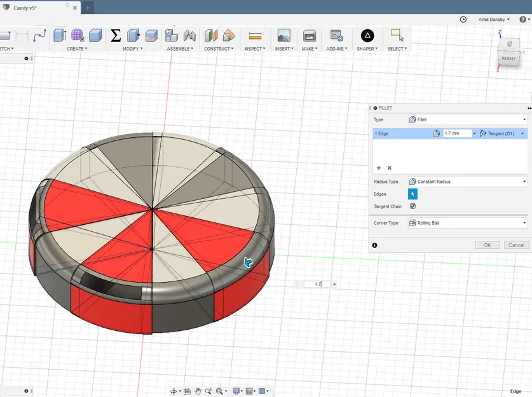Viewport: 532px width, 397px height.
Task: Expand the Tangent (G1) continuity dropdown
Action: (x=522, y=133)
